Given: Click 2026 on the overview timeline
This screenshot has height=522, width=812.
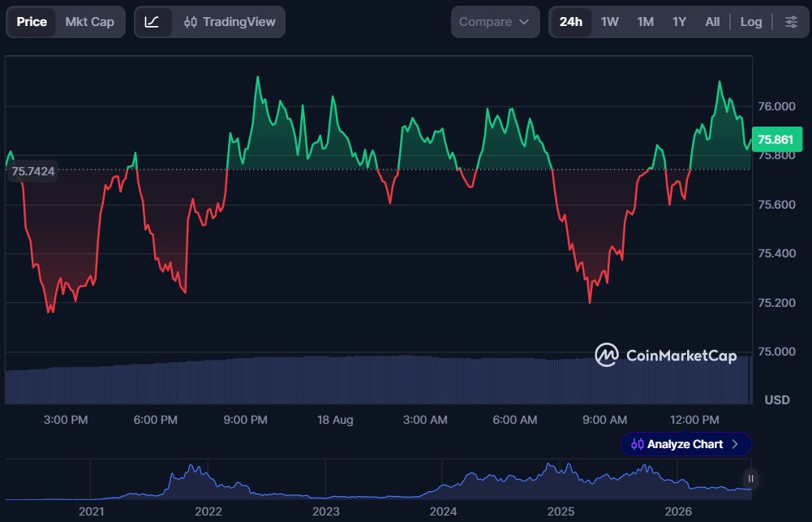Looking at the screenshot, I should (678, 511).
